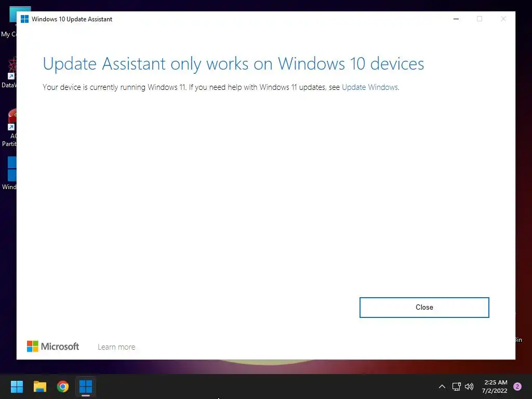Show hidden system tray icons
The image size is (532, 399).
pyautogui.click(x=442, y=387)
